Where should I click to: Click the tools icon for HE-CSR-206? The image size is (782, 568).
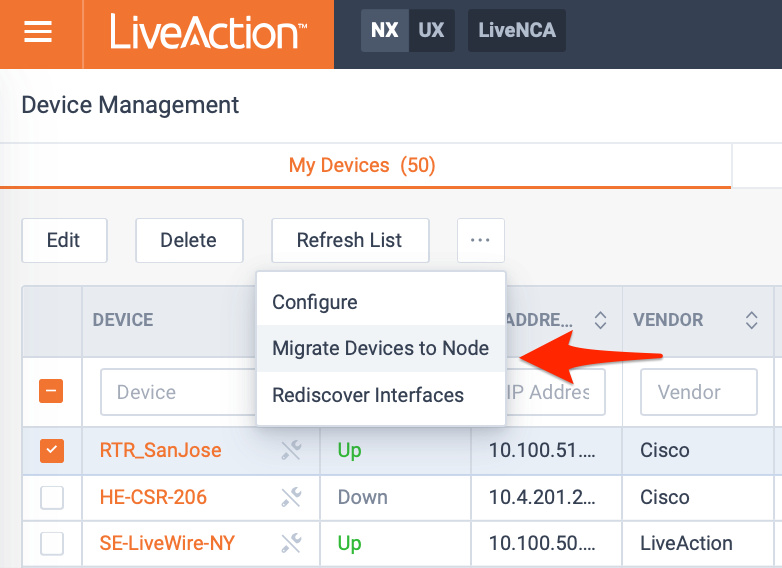(291, 497)
